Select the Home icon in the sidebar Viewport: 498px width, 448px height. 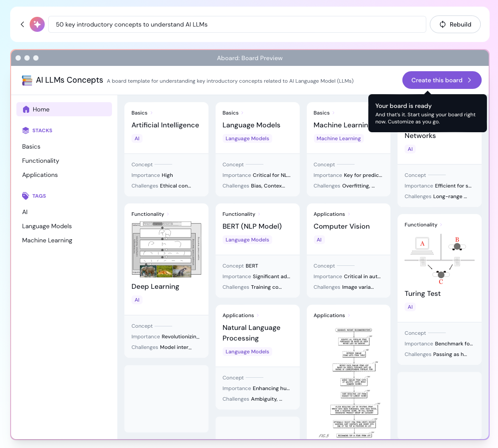(27, 109)
